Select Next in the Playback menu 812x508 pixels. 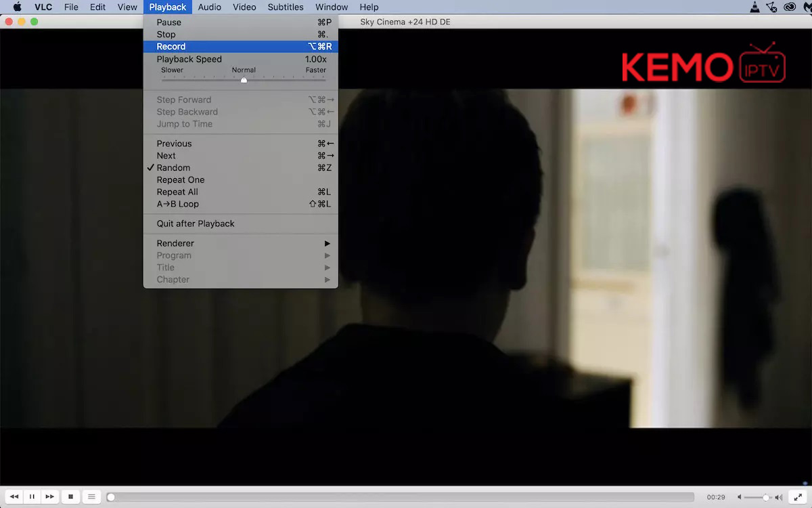coord(240,156)
